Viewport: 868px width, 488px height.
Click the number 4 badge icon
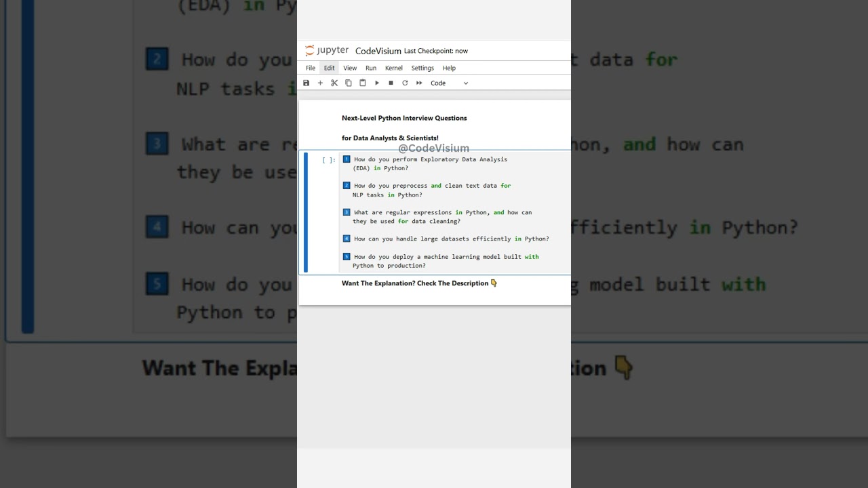pos(347,239)
